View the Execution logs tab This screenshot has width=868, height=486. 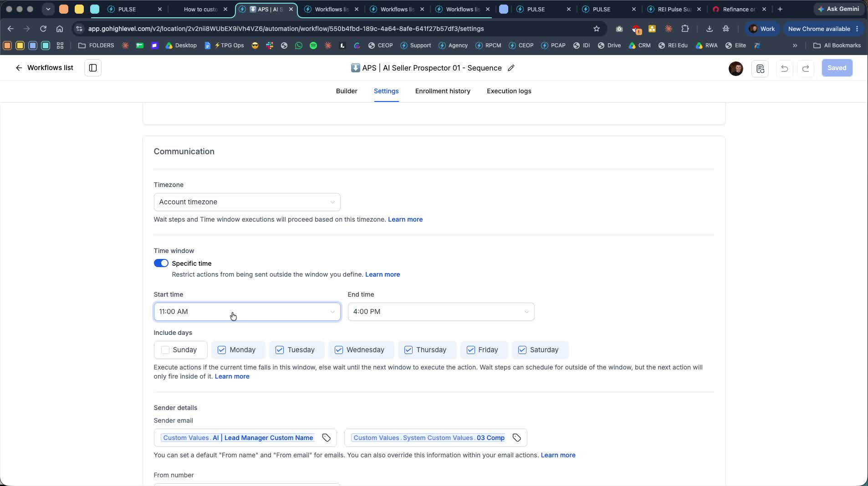pos(509,91)
